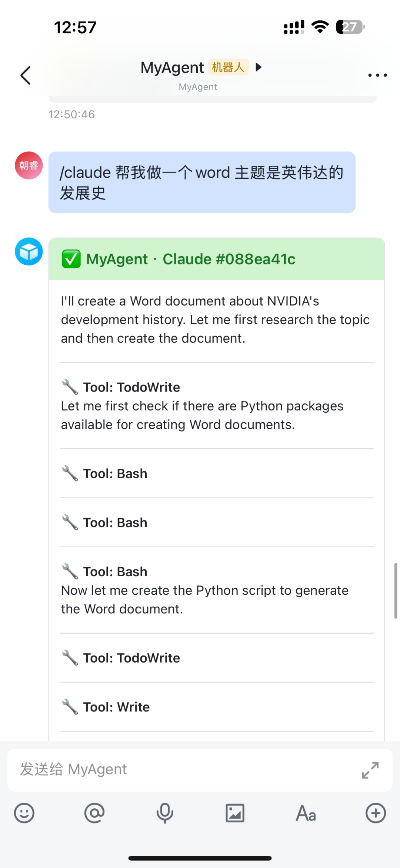400x868 pixels.
Task: Open the three-dot more options menu
Action: (377, 75)
